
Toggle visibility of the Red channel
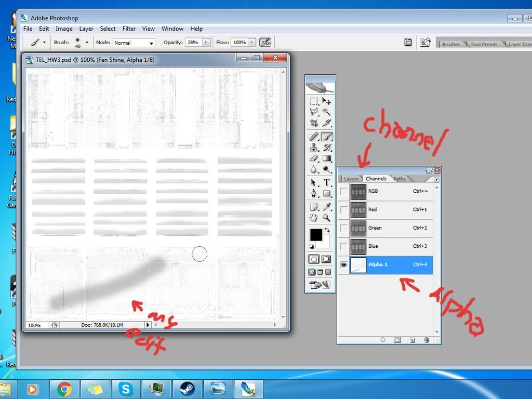click(x=343, y=210)
